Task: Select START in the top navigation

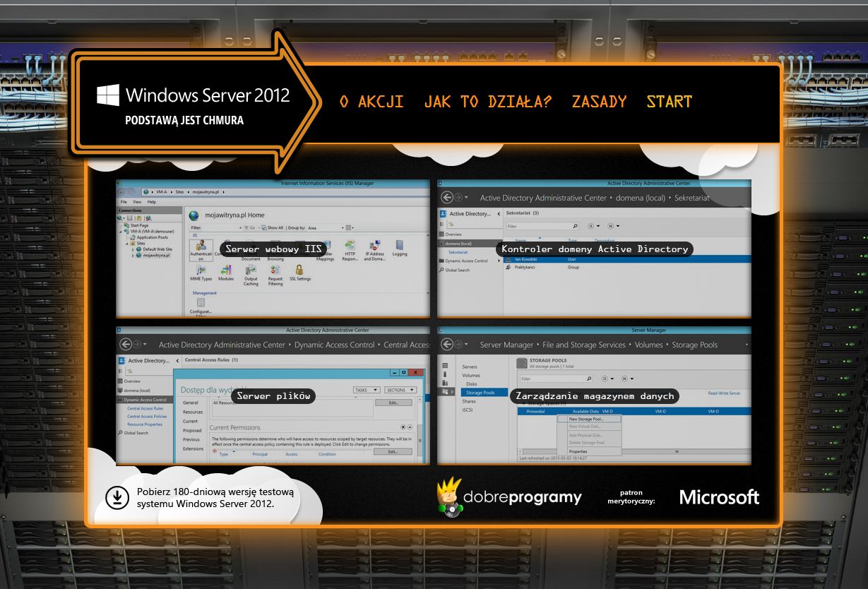Action: [670, 102]
